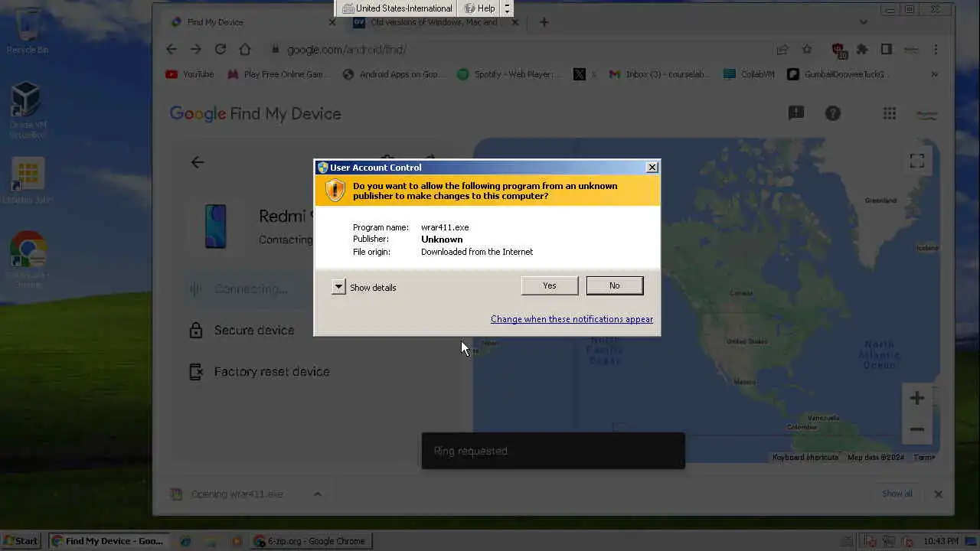Go back in Chrome browser
980x551 pixels.
point(171,49)
